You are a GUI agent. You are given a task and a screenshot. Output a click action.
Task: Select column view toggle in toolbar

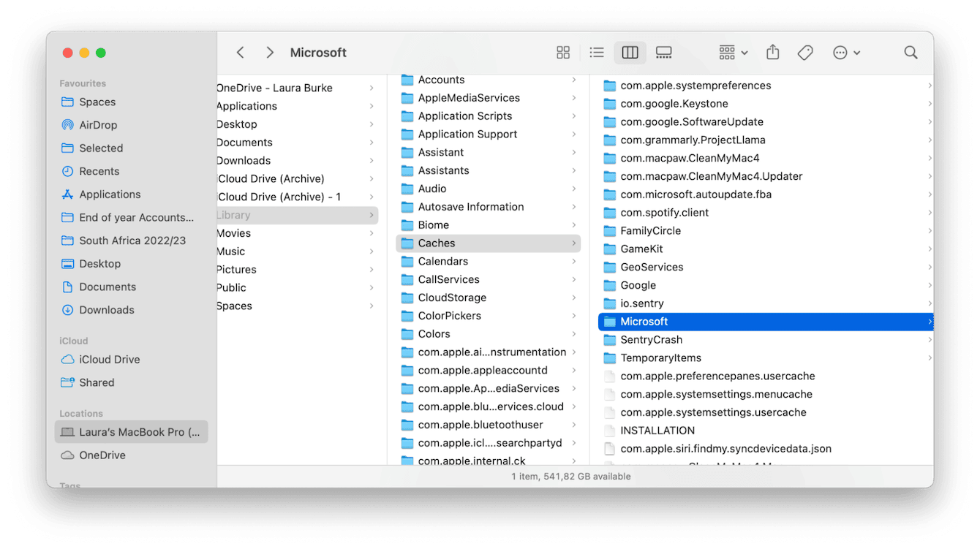tap(630, 52)
